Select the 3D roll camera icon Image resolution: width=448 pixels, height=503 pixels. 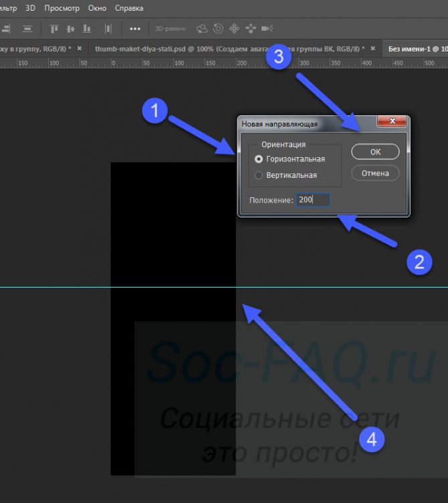[218, 29]
